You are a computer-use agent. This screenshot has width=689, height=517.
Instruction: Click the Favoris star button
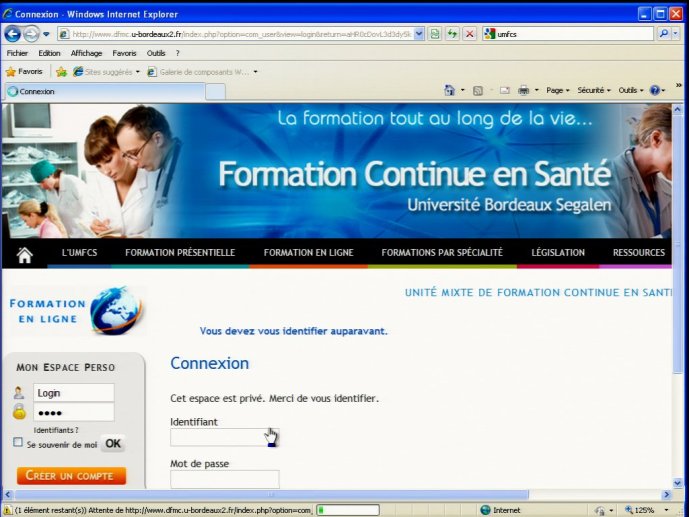pyautogui.click(x=25, y=72)
